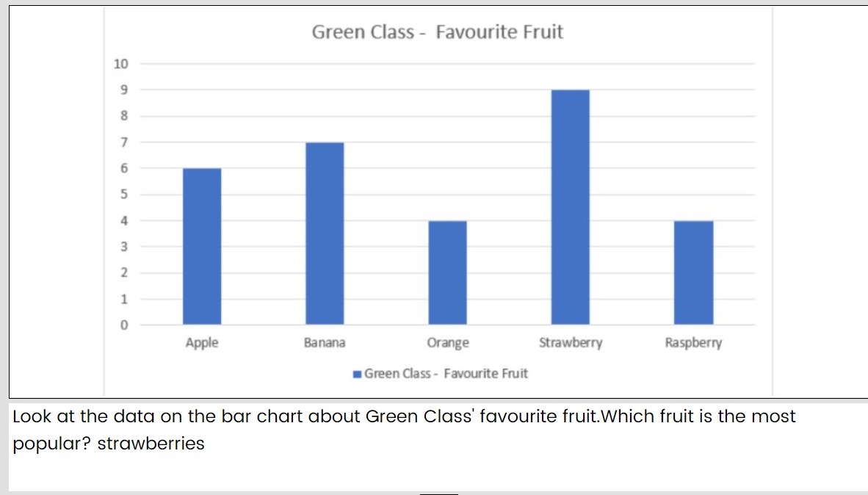The height and width of the screenshot is (495, 868).
Task: Click the answer text strawberries
Action: 151,444
